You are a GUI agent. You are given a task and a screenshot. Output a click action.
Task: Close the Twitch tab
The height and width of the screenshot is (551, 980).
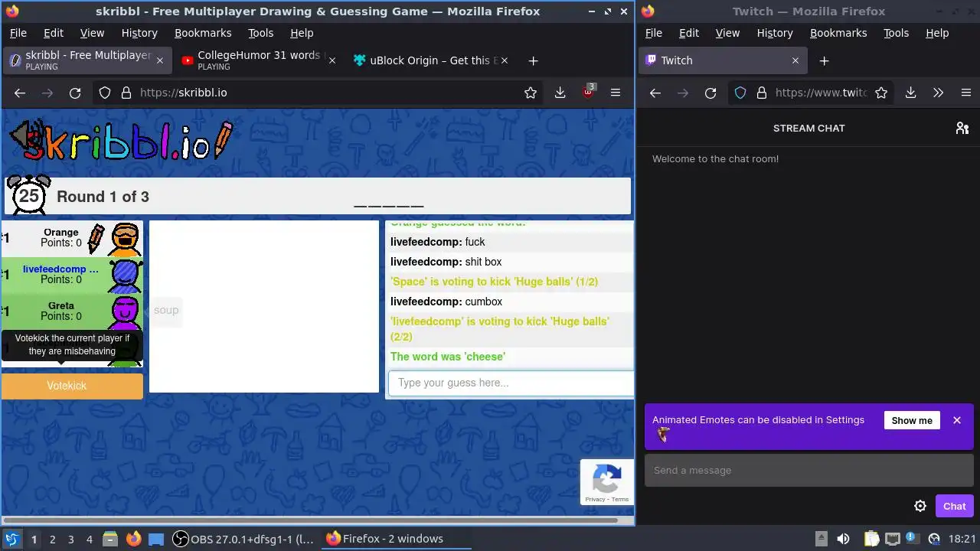[x=795, y=60]
